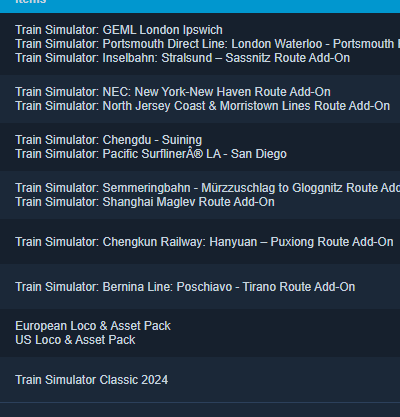Select Semmeringbahn - Mürzzuschlag to Gloggnitz item
Screen dimensions: 400x417
(207, 188)
